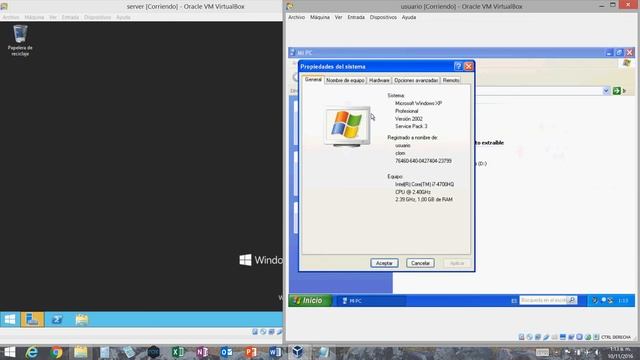Switch to VirtualBox on host taskbar

tap(298, 352)
